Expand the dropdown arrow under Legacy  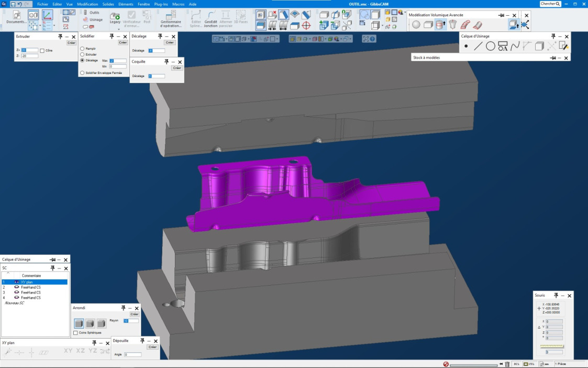point(118,29)
